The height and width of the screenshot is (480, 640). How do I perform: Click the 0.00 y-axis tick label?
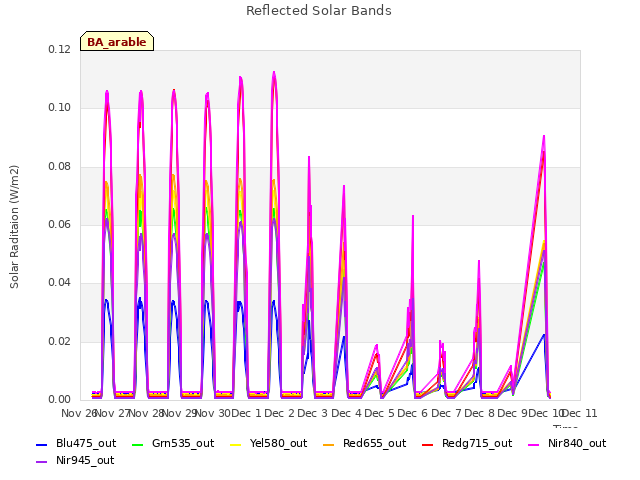(x=60, y=399)
